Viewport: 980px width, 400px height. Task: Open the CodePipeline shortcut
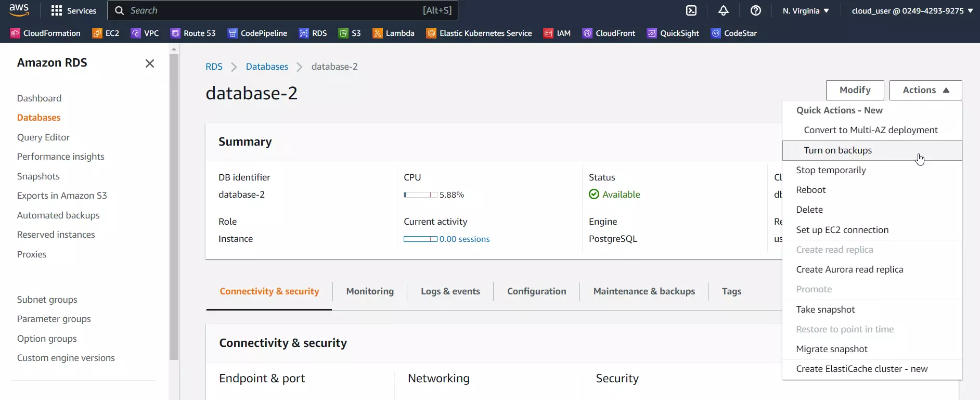257,33
